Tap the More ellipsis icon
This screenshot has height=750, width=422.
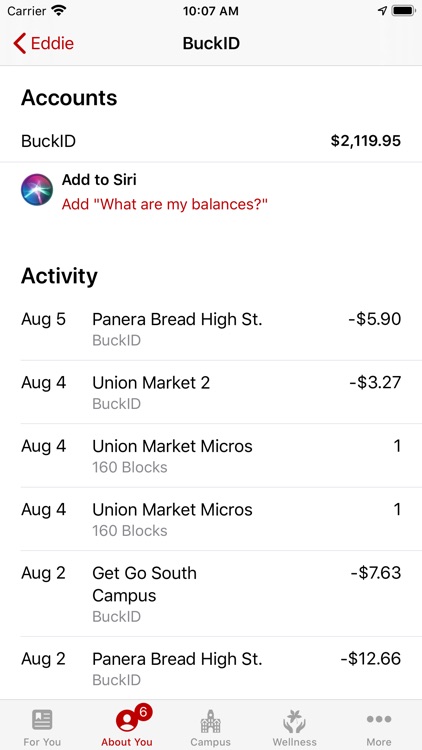(379, 719)
